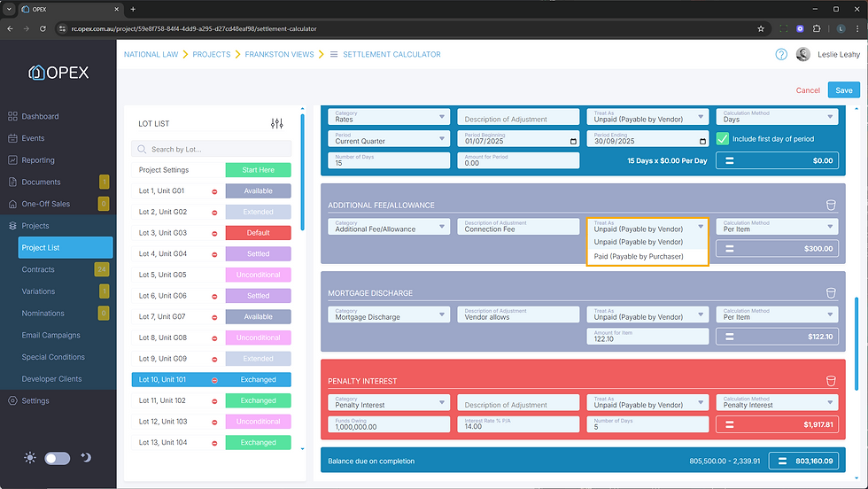The image size is (868, 489).
Task: Click the moon dark-mode icon
Action: (86, 457)
